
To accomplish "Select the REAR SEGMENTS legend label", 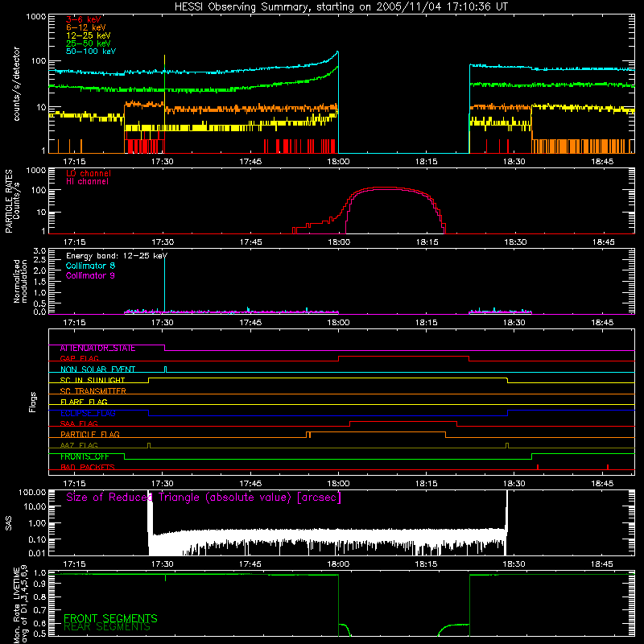I will pyautogui.click(x=107, y=627).
